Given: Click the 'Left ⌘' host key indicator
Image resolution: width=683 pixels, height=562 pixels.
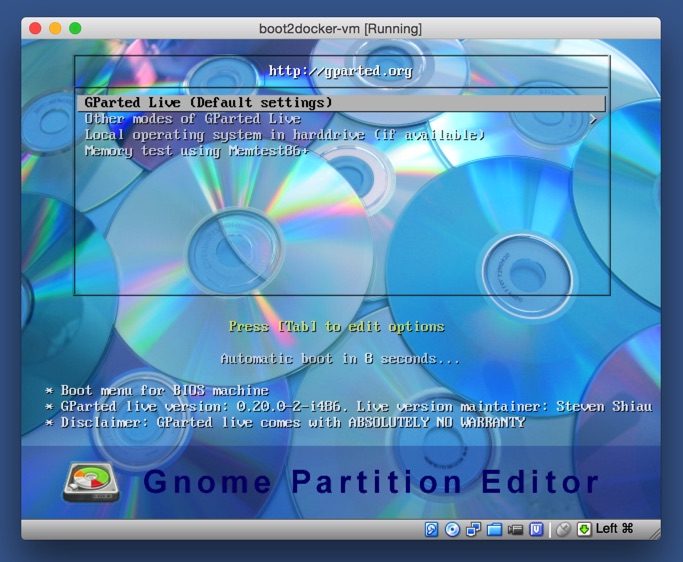Looking at the screenshot, I should 614,529.
